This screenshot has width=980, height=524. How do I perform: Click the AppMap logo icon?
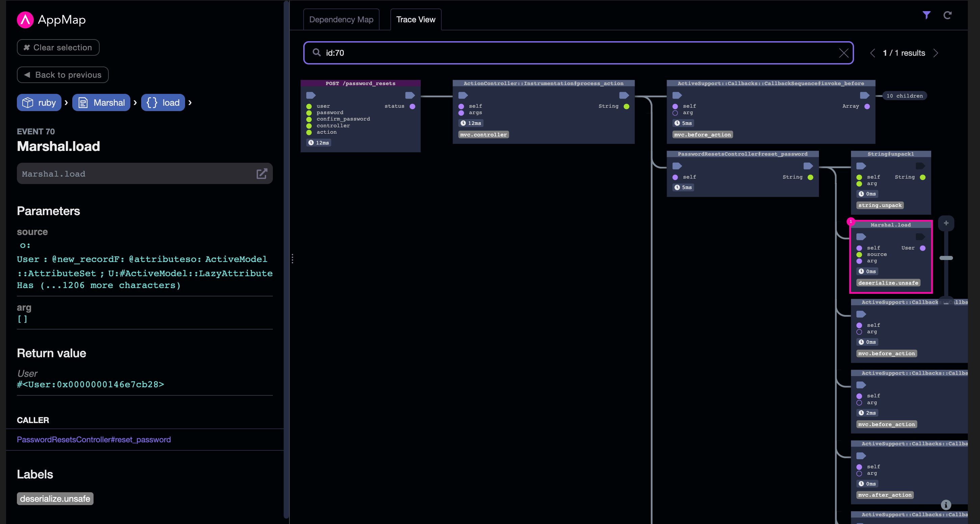[25, 20]
